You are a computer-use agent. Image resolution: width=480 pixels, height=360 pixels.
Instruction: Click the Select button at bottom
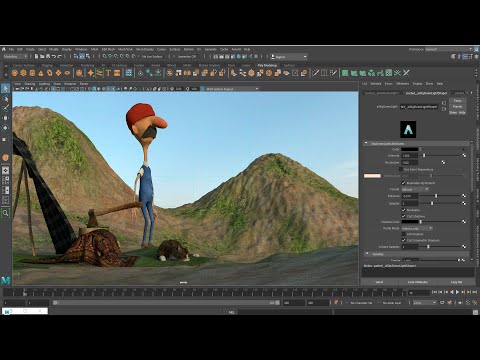(x=379, y=282)
